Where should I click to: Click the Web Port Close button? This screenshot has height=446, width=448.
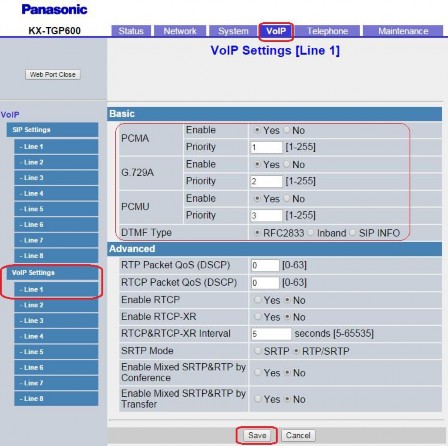[53, 74]
